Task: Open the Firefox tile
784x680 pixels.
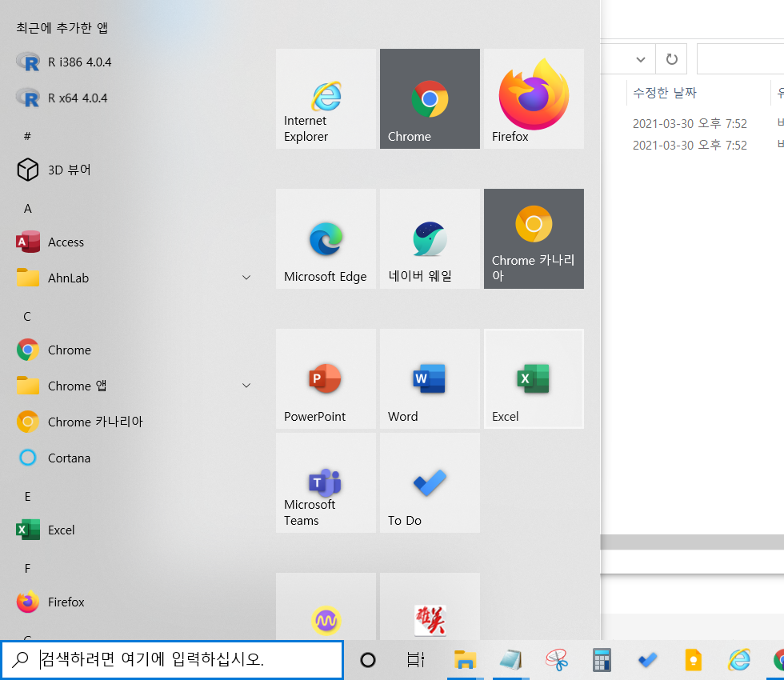Action: tap(534, 98)
